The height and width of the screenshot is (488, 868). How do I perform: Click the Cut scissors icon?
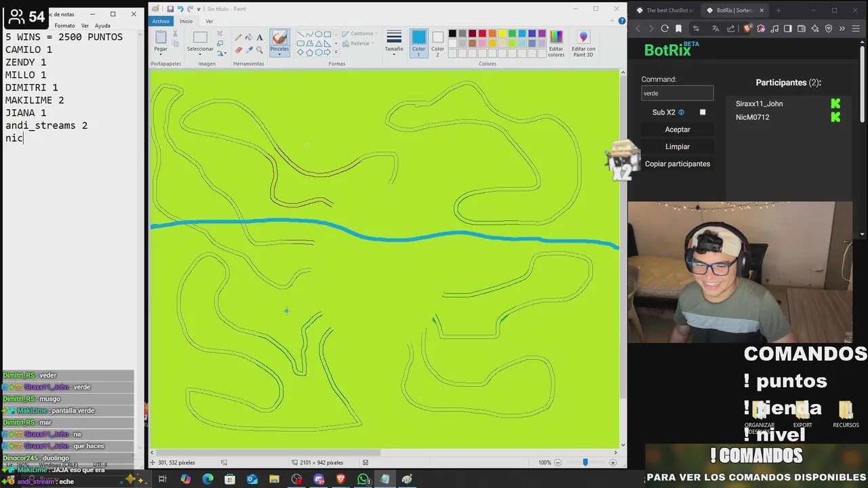pos(175,33)
